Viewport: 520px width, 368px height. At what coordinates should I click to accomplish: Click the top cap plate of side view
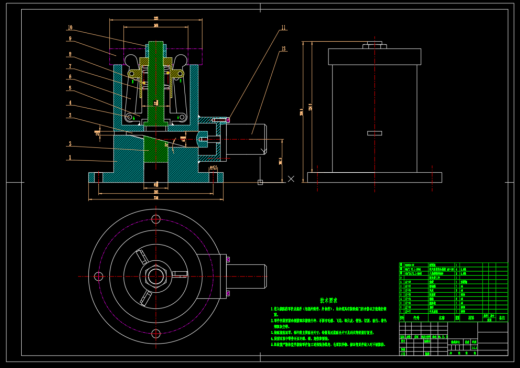tap(375, 56)
